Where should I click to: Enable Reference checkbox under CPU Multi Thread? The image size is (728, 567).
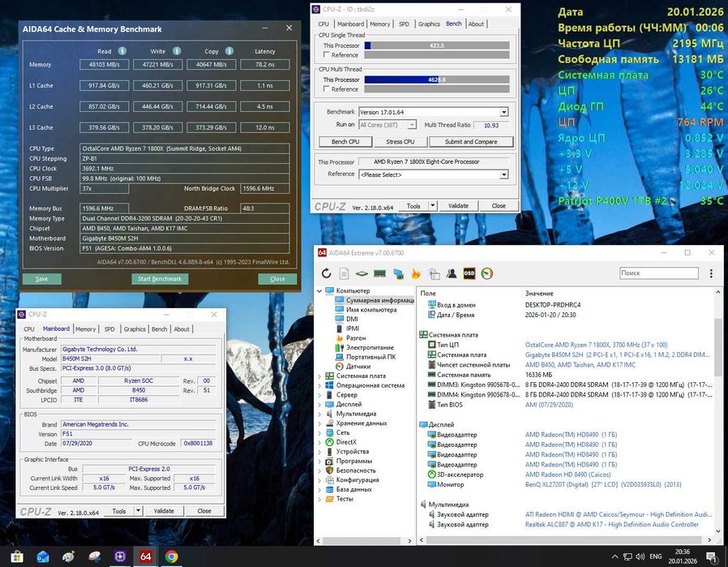327,88
